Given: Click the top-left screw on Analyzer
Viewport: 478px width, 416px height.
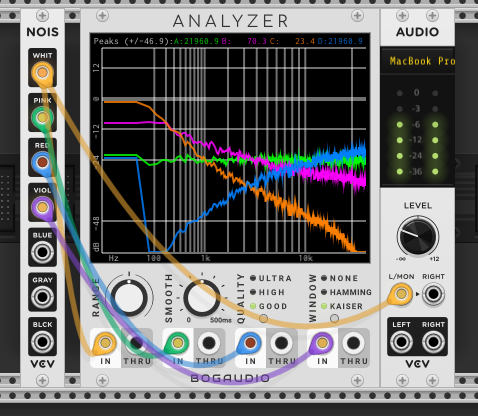Looking at the screenshot, I should click(102, 16).
